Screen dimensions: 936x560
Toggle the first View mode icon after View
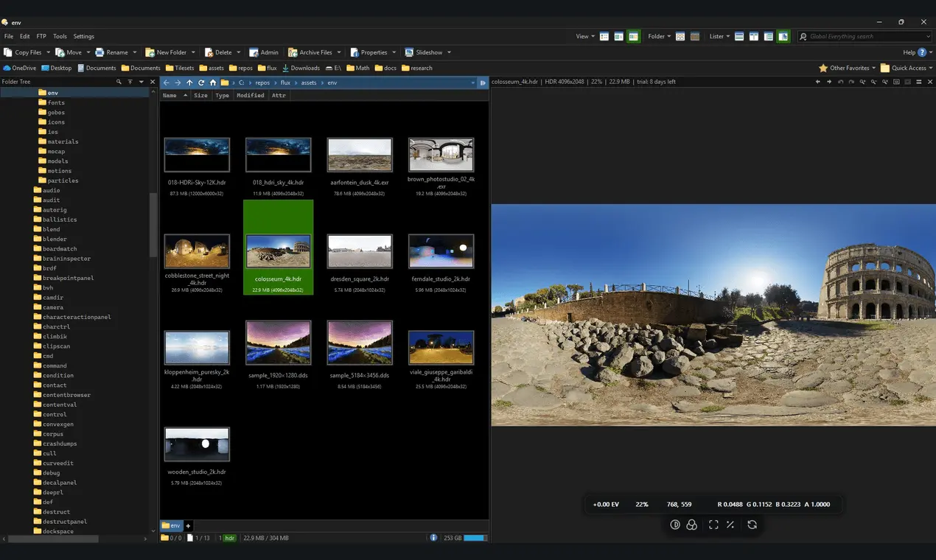click(604, 36)
